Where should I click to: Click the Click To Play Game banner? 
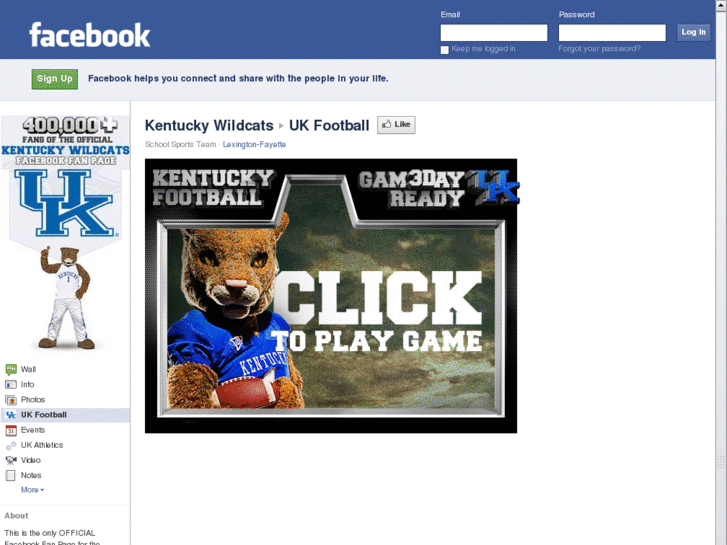pos(331,296)
